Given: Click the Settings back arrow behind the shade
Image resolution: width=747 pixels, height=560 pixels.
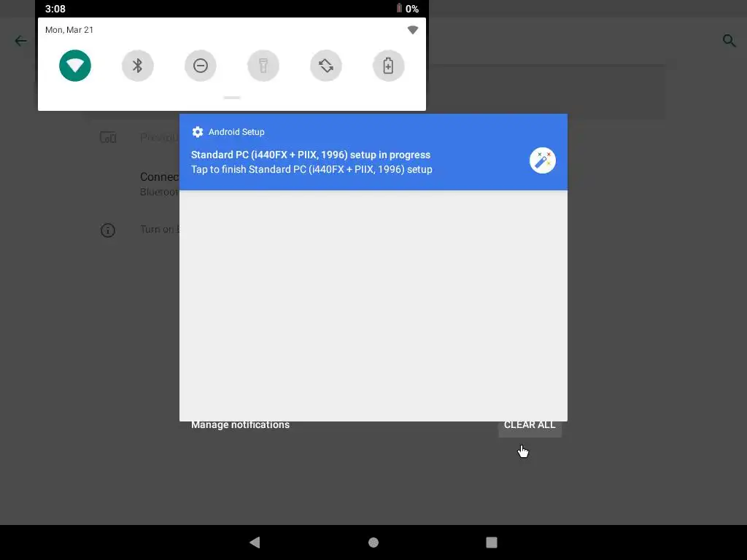Looking at the screenshot, I should [20, 41].
